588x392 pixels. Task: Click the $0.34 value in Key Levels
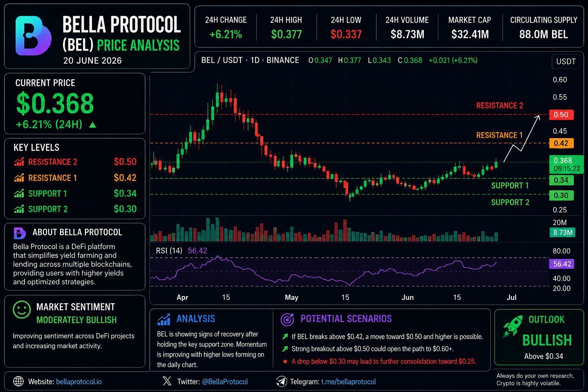point(125,194)
